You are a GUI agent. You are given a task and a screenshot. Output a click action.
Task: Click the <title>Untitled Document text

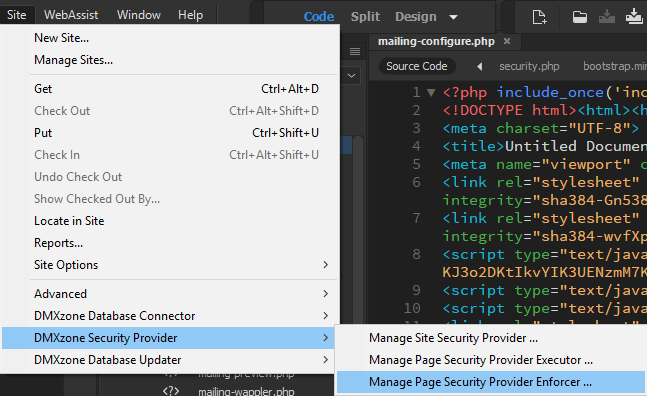click(544, 146)
